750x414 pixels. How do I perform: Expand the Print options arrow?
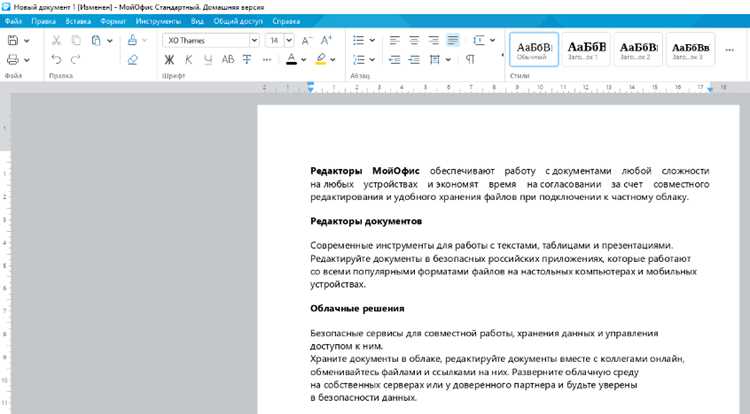[x=27, y=60]
